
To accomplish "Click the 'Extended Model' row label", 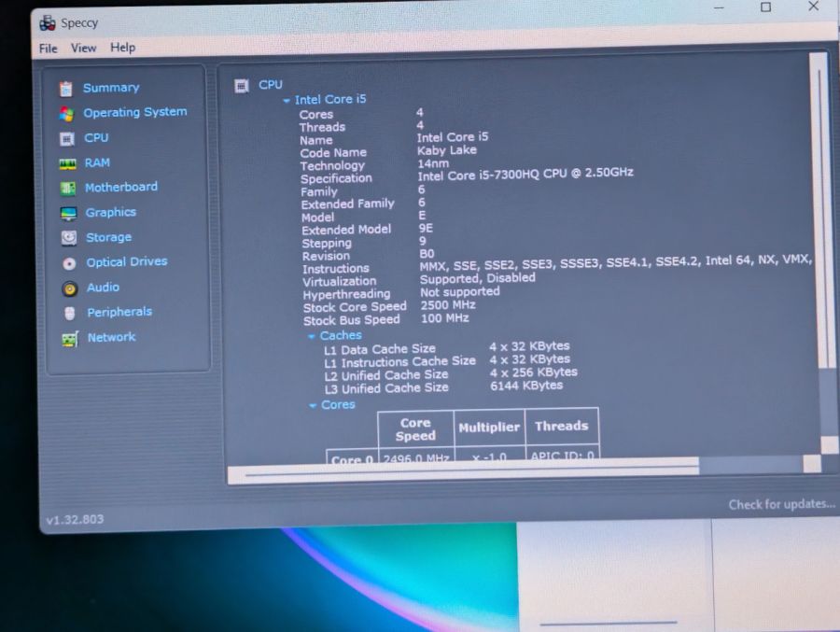I will [x=346, y=230].
